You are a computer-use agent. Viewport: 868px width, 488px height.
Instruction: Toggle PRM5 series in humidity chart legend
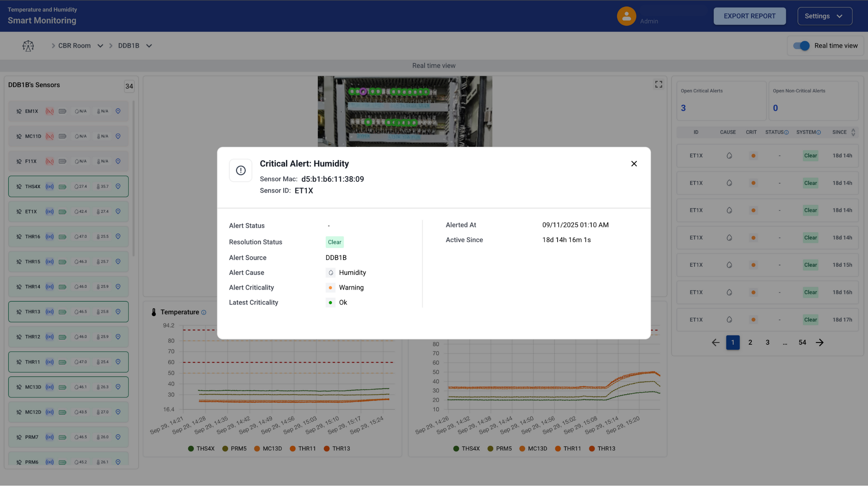499,448
